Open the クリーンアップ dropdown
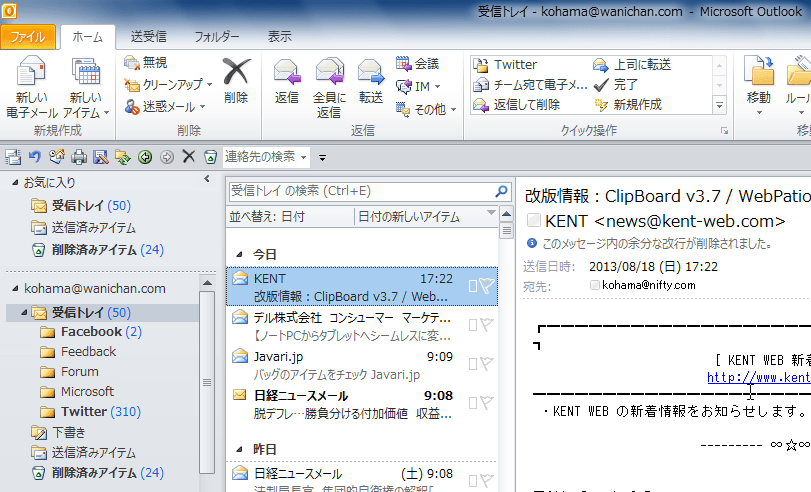The height and width of the screenshot is (492, 811). 169,84
